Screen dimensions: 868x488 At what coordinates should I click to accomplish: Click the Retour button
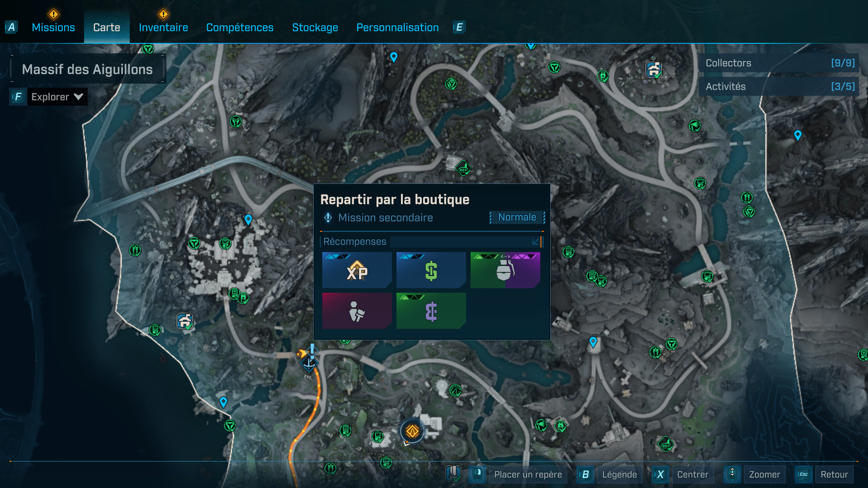coord(834,474)
